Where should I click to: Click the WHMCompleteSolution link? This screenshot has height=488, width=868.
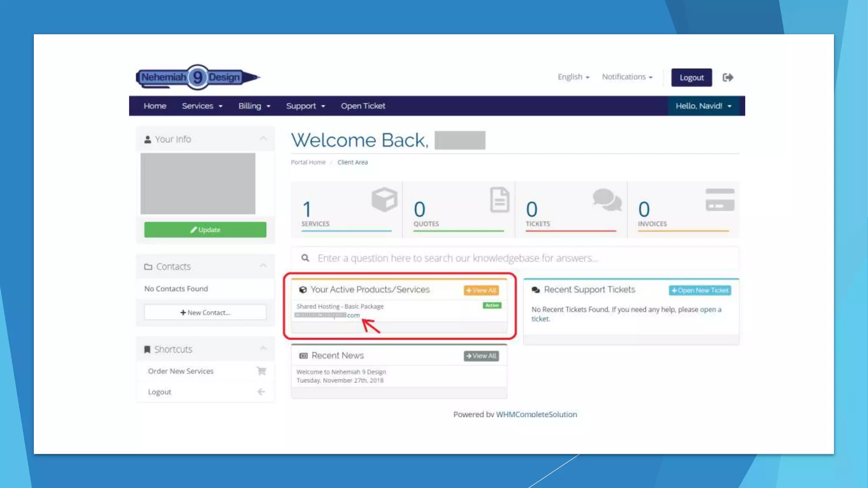pyautogui.click(x=536, y=414)
